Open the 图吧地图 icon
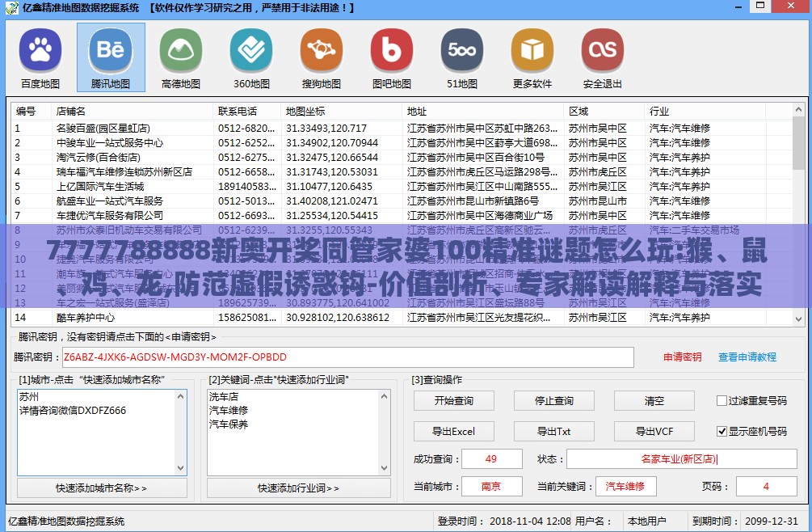The height and width of the screenshot is (532, 812). (392, 57)
